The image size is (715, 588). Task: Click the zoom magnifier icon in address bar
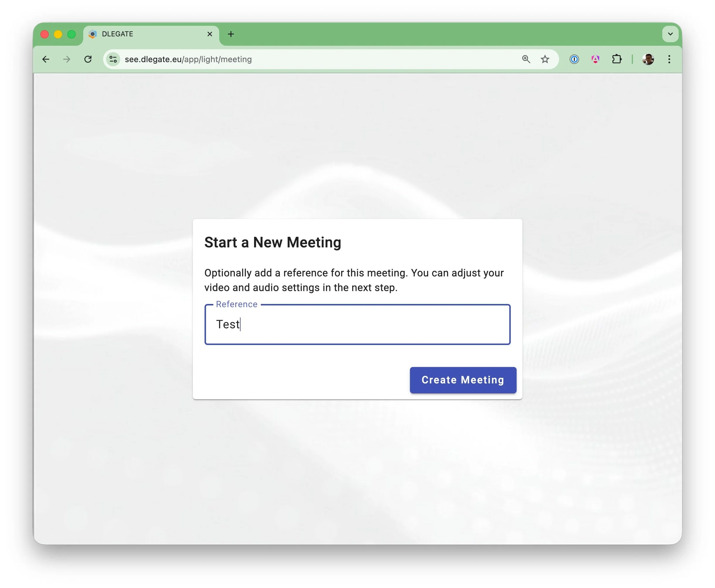pyautogui.click(x=526, y=59)
